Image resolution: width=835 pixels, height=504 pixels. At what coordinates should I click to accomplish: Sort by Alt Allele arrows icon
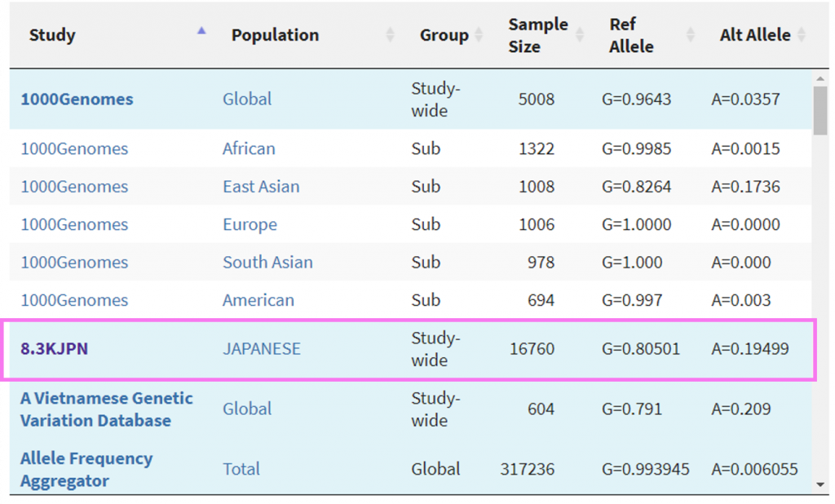[x=802, y=34]
